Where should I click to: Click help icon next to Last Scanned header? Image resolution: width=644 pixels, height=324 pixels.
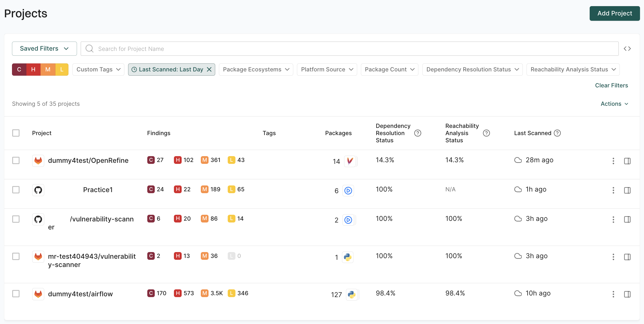point(557,133)
